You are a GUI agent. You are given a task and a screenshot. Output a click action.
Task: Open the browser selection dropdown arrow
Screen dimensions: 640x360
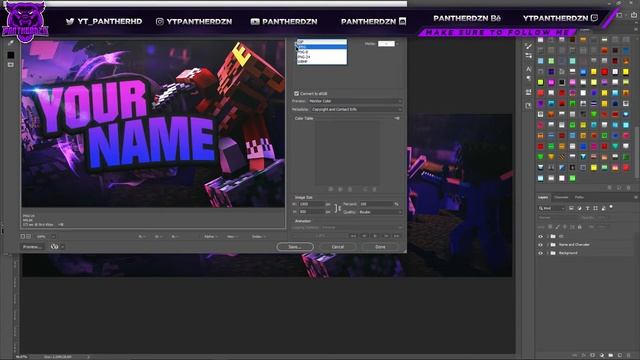coord(62,247)
